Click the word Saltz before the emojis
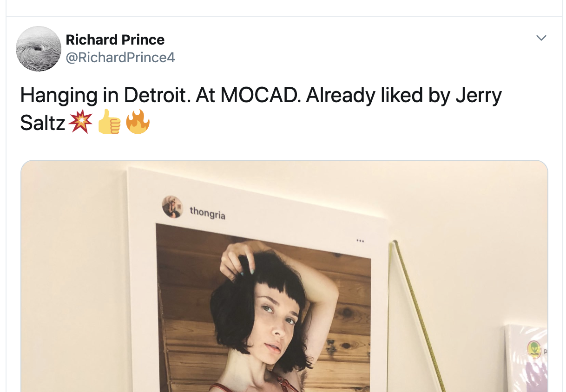The width and height of the screenshot is (566, 392). tap(43, 124)
